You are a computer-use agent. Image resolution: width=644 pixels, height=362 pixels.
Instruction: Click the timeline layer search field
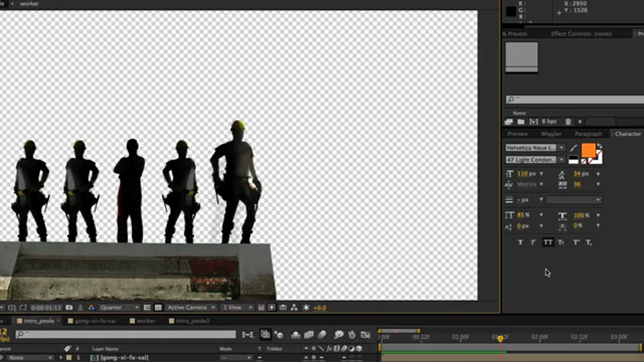[125, 335]
